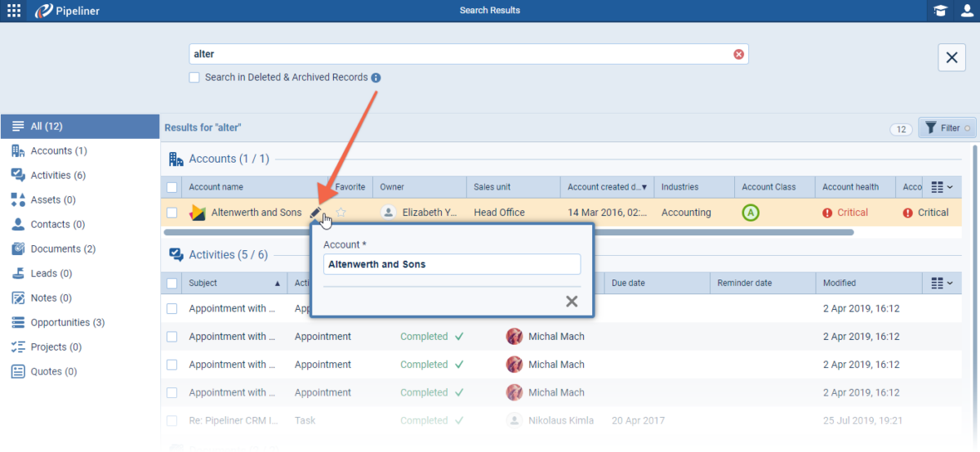
Task: Enable Search in Deleted & Archived Records
Action: (x=194, y=78)
